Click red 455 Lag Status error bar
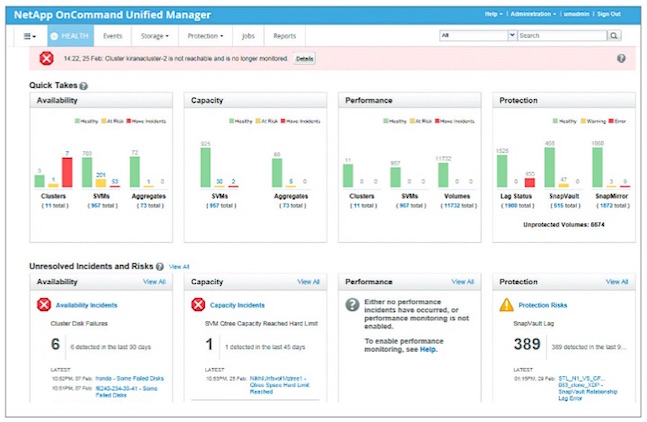Viewport: 647px width, 422px height. (530, 182)
